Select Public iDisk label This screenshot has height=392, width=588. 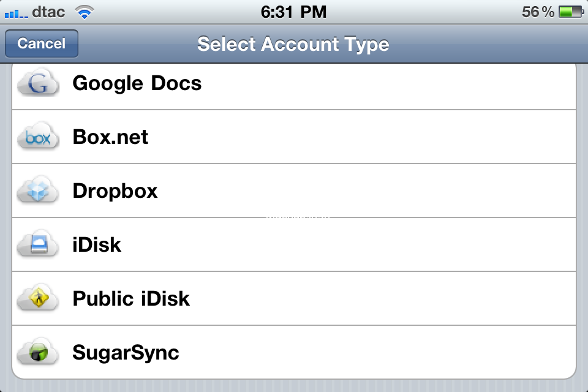point(131,299)
